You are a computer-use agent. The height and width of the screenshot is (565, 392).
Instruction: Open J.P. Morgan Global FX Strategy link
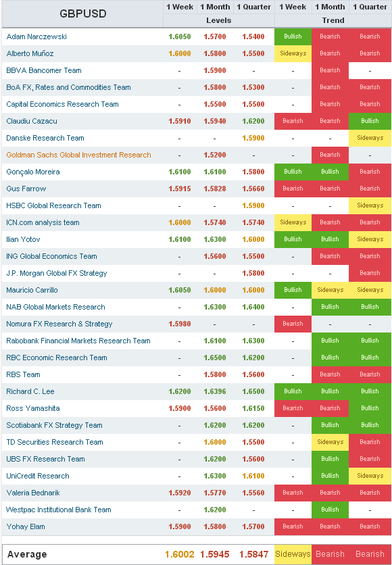click(57, 274)
